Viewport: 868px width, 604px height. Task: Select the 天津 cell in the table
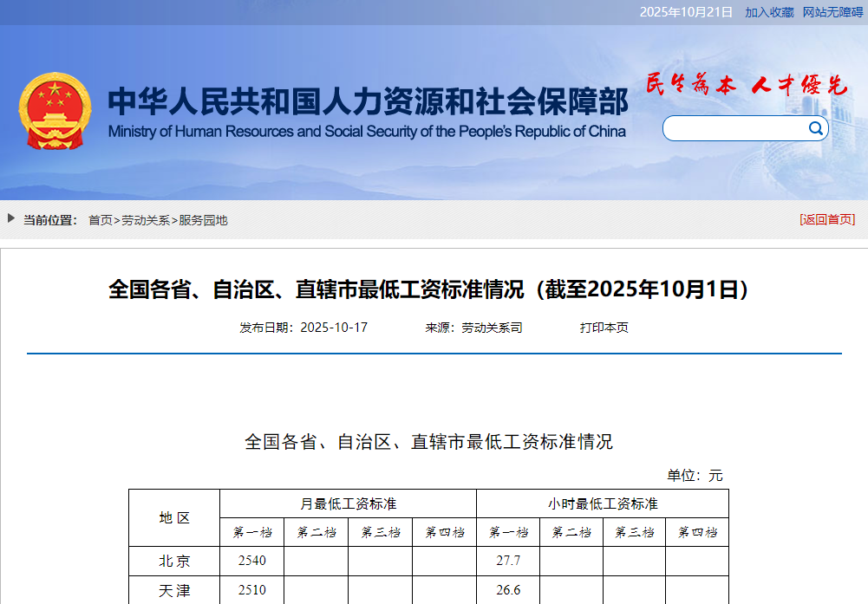click(173, 591)
